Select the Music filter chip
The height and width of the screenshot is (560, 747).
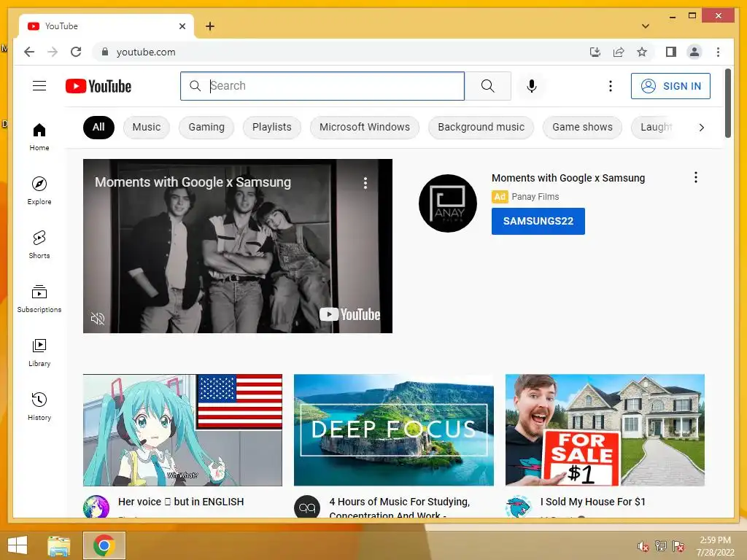146,127
